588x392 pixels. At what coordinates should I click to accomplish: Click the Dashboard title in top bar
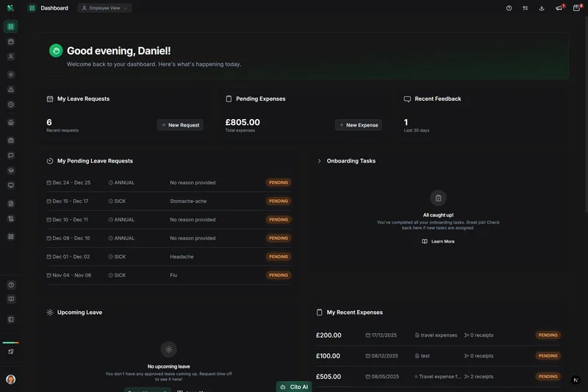[54, 8]
